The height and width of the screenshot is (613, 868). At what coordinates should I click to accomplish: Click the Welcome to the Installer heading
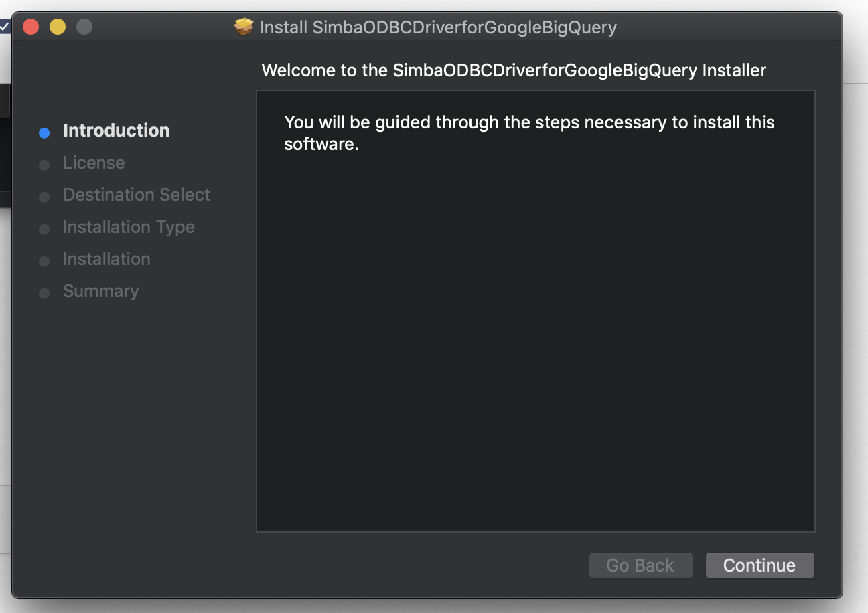coord(514,70)
